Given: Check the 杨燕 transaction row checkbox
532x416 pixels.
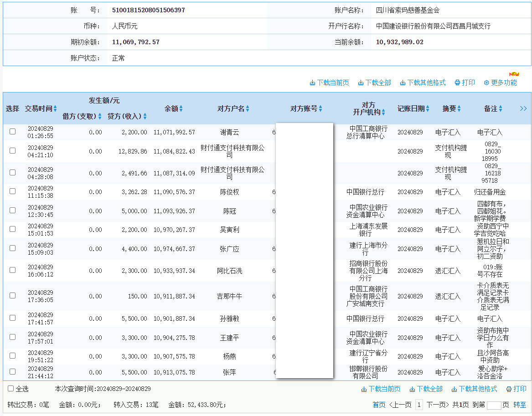Looking at the screenshot, I should point(13,356).
